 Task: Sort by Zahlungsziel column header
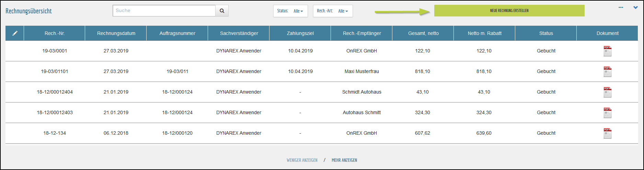tap(300, 33)
